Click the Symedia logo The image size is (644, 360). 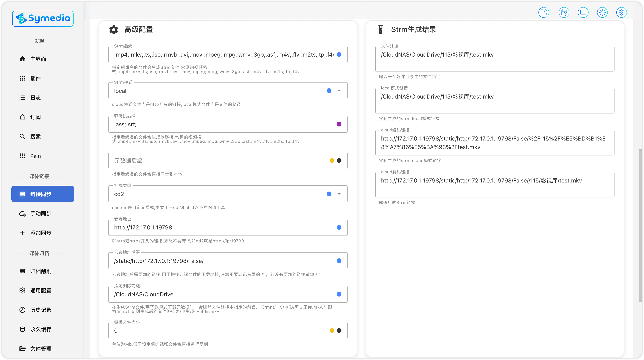click(43, 18)
